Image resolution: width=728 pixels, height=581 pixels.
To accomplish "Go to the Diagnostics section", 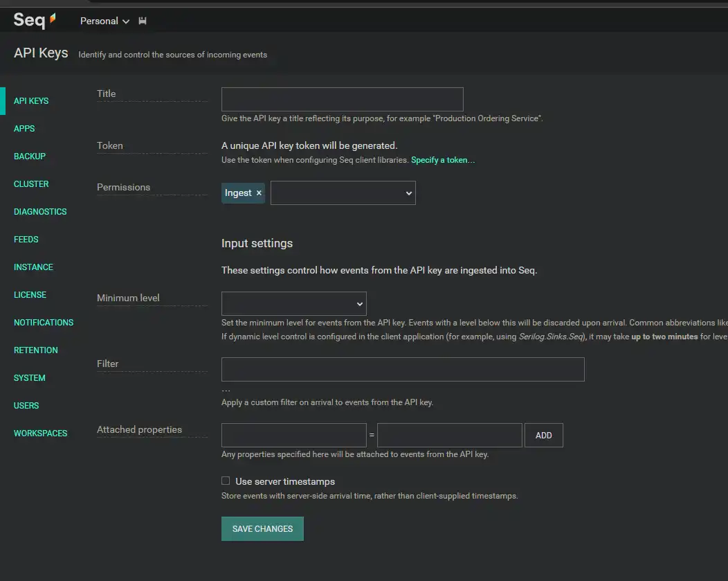I will tap(40, 211).
